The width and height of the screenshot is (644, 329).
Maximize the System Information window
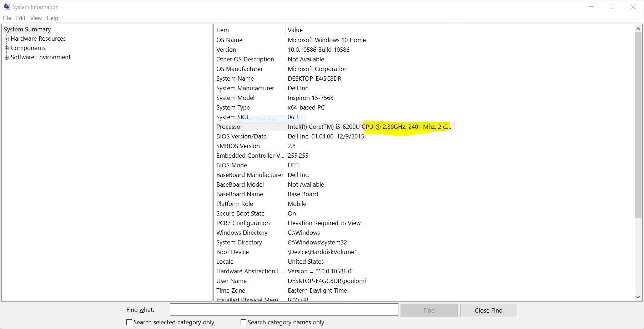coord(612,7)
